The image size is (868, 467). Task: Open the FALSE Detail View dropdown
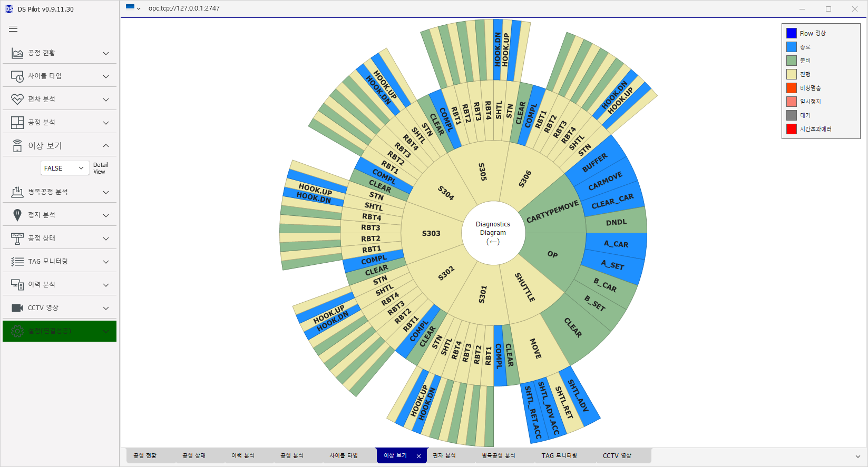(64, 168)
